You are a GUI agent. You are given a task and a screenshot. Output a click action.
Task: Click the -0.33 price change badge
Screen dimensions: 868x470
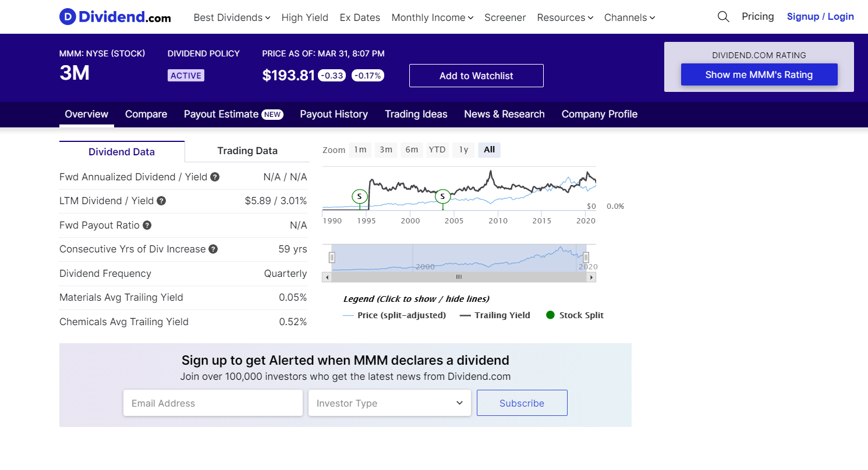[332, 76]
